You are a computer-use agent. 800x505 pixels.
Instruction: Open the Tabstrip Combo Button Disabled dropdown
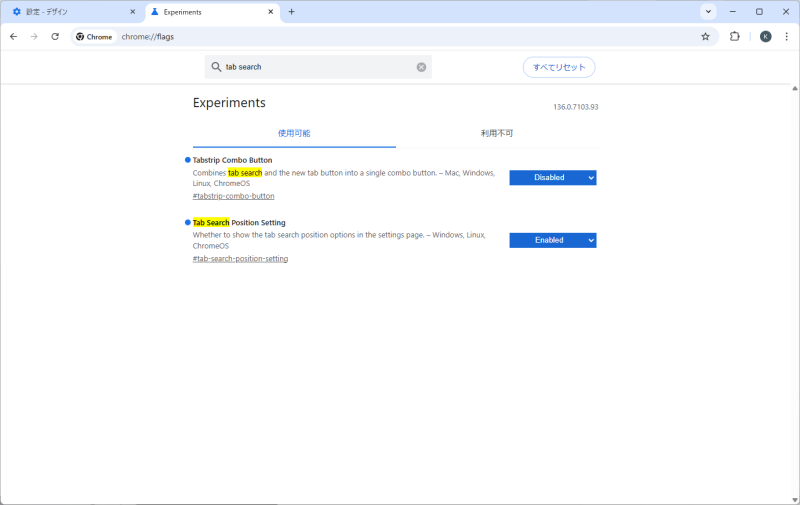(x=553, y=178)
